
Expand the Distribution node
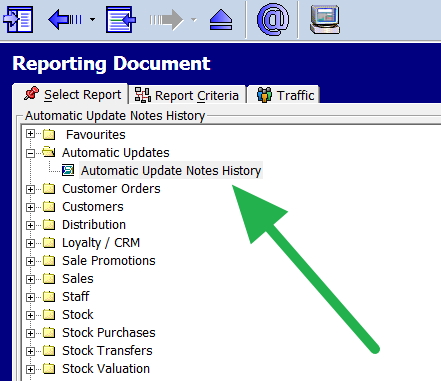point(30,225)
